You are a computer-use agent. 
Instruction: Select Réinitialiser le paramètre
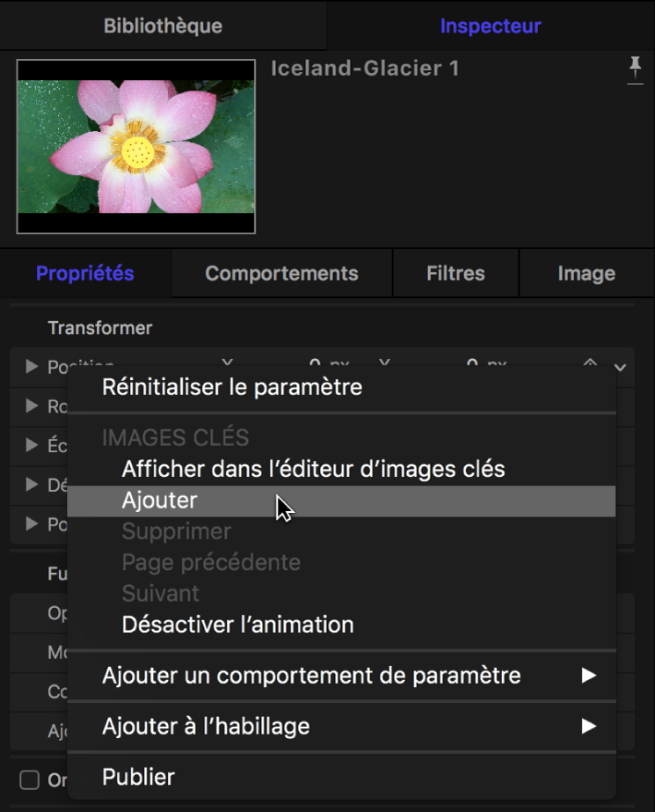[231, 386]
